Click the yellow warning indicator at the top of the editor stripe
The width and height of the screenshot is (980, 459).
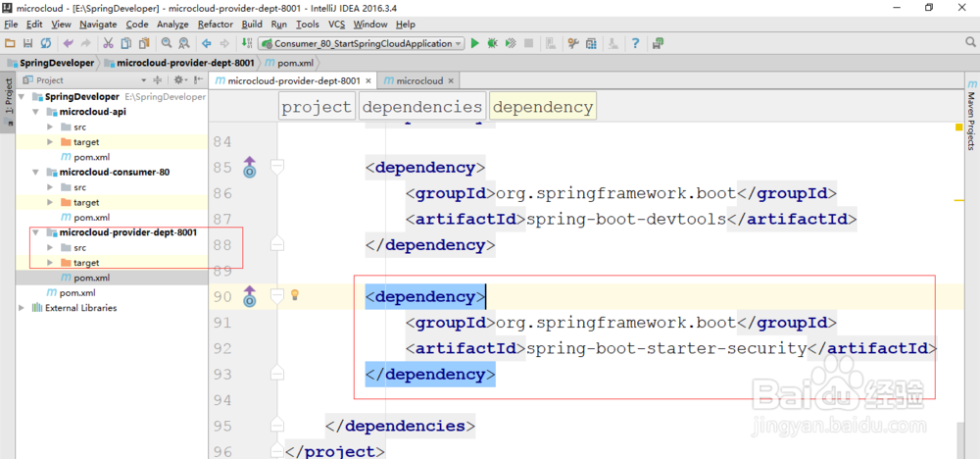(958, 127)
